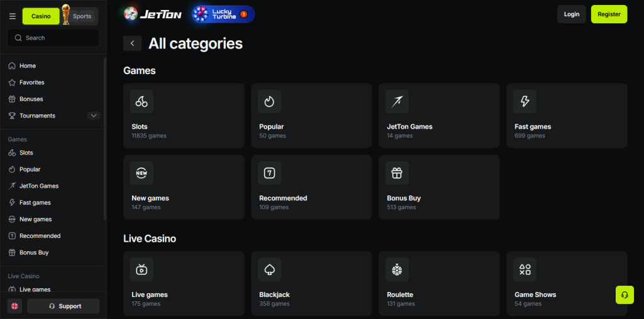Open the Popular category card

click(x=311, y=116)
